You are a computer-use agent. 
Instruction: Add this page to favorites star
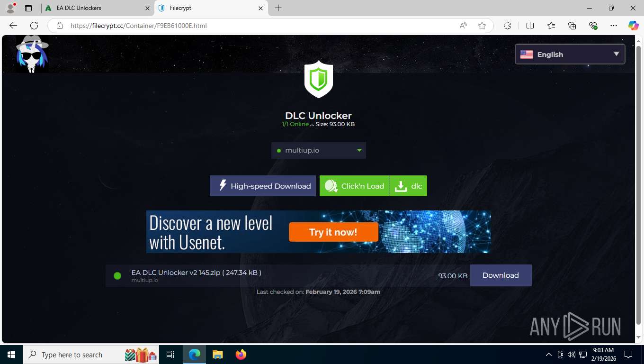coord(482,26)
